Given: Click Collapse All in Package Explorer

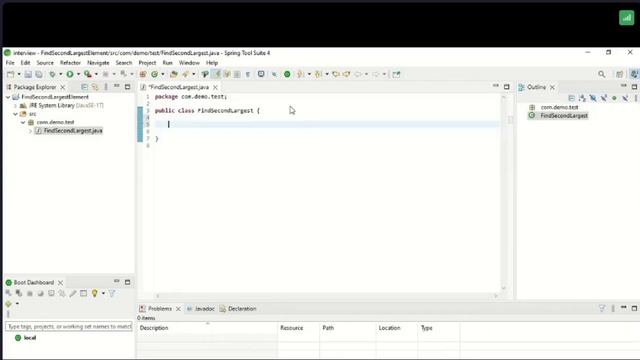Looking at the screenshot, I should pos(84,87).
